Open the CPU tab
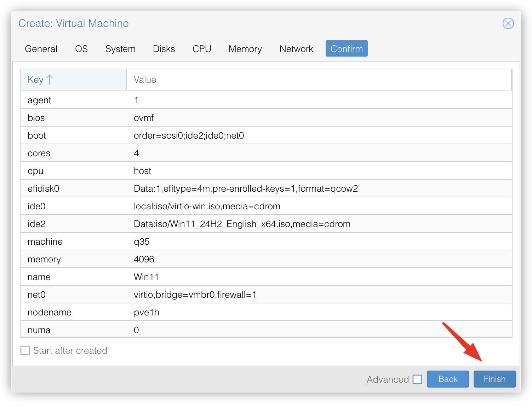 pos(202,49)
